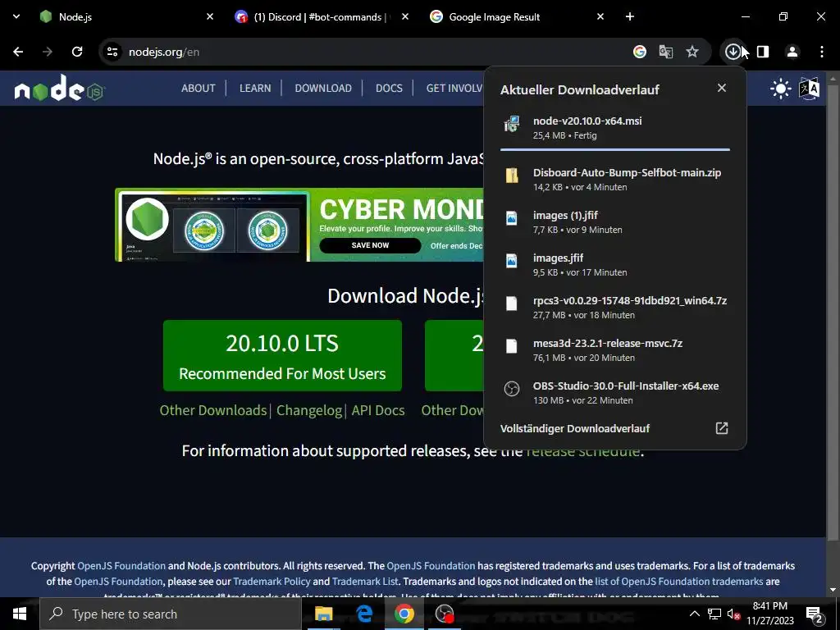Click the muted speaker tray icon
Image resolution: width=840 pixels, height=630 pixels.
click(x=733, y=614)
